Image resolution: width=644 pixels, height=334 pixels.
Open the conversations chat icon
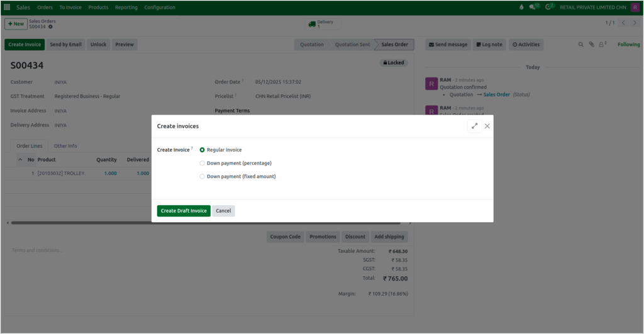(x=533, y=7)
